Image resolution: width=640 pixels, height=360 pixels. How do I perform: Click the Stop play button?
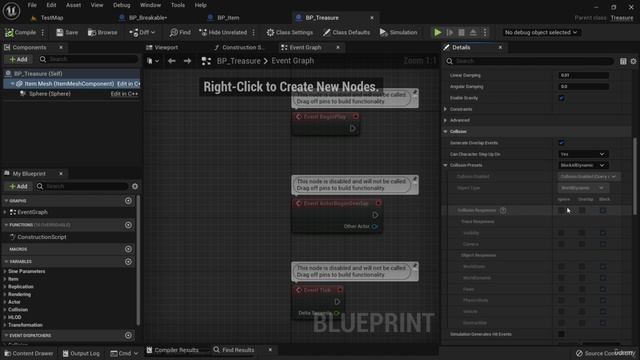pos(461,32)
